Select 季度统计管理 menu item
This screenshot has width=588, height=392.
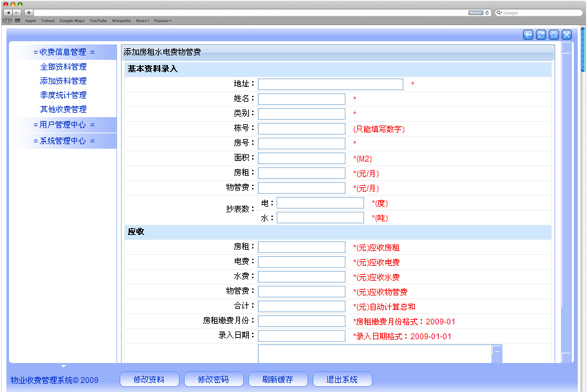tap(63, 95)
